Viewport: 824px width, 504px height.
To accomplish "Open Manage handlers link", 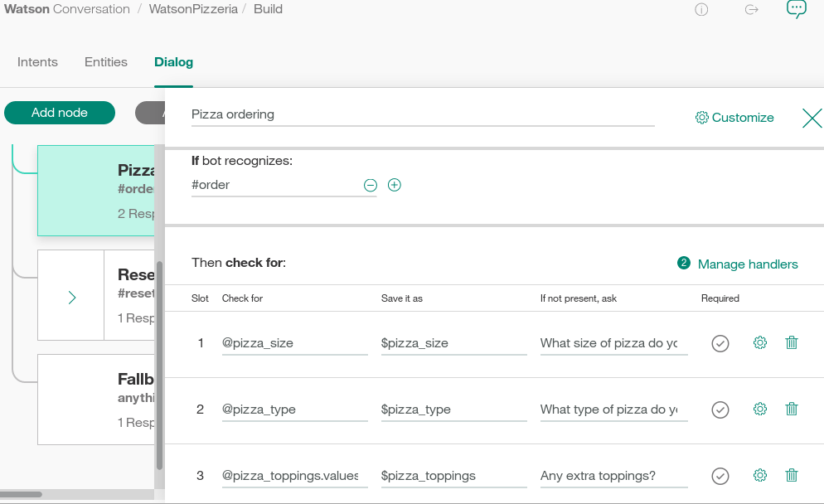I will point(747,264).
